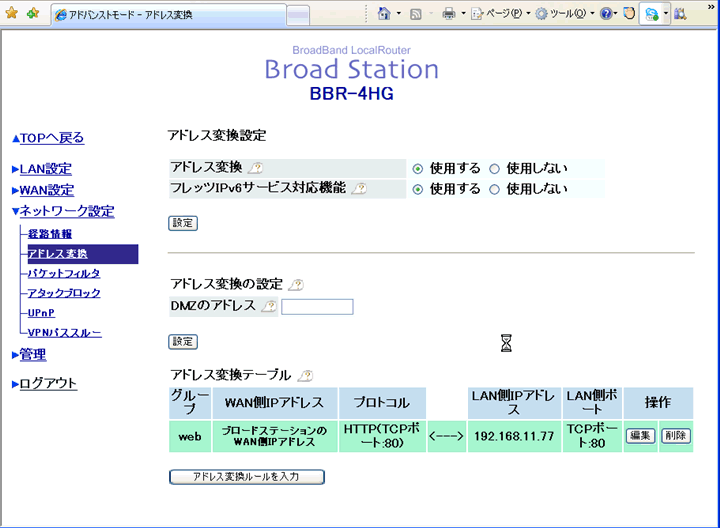Viewport: 720px width, 528px height.
Task: Open a new blank browser tab
Action: pyautogui.click(x=298, y=15)
